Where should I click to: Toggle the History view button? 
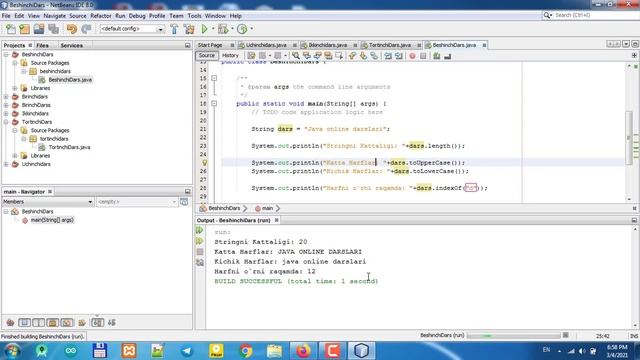(230, 56)
